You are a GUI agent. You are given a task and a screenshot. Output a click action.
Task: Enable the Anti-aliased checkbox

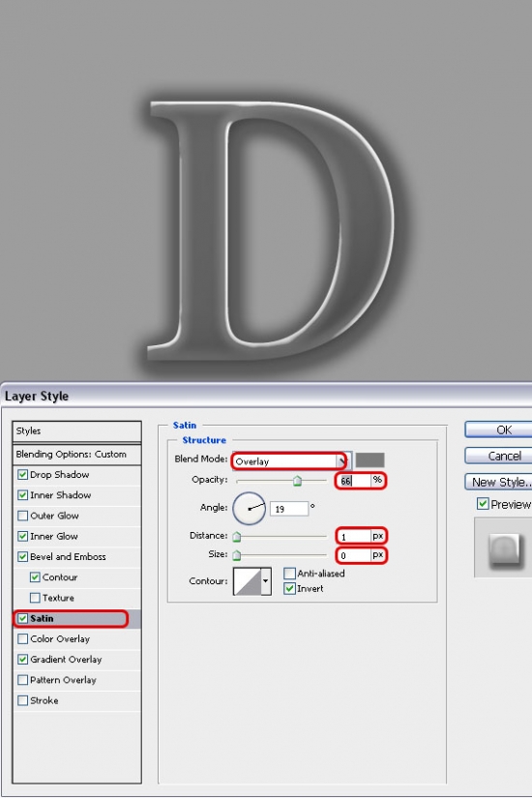click(289, 574)
